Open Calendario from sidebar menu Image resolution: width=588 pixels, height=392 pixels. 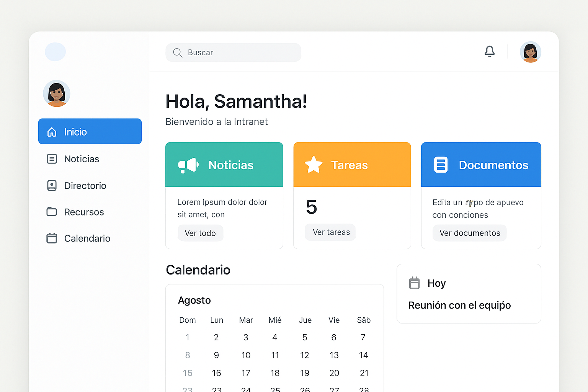pos(87,238)
